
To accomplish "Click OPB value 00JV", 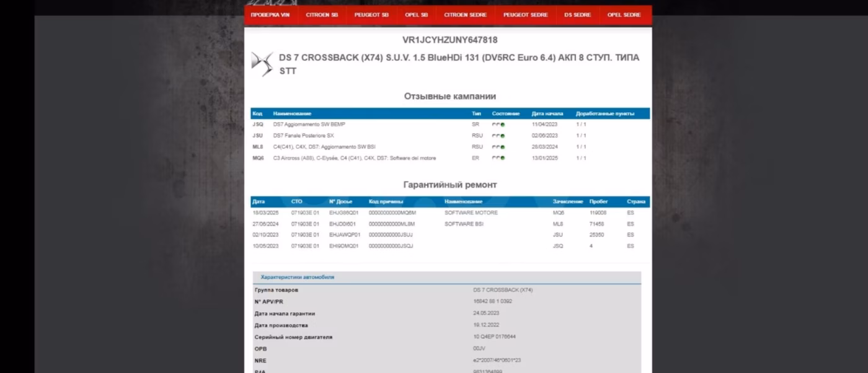I will (479, 348).
